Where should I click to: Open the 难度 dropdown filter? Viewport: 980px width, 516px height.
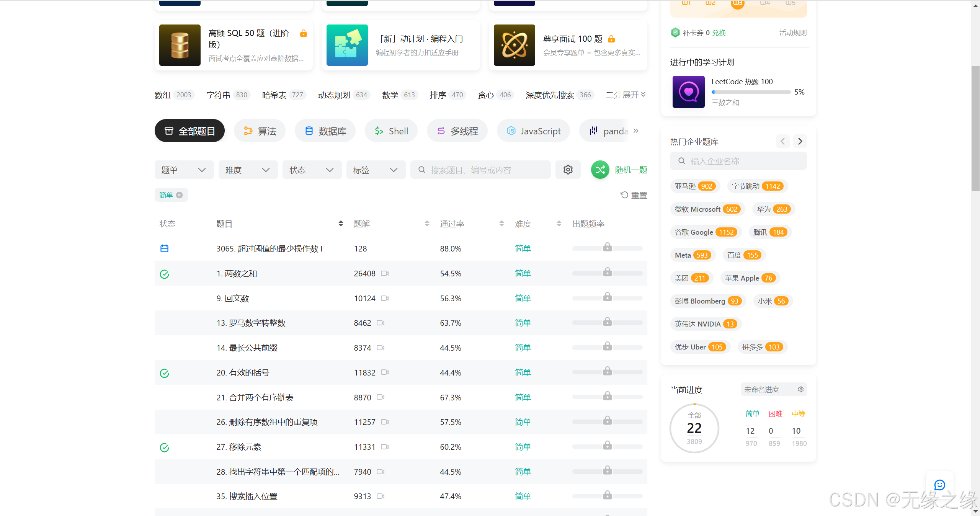point(248,170)
